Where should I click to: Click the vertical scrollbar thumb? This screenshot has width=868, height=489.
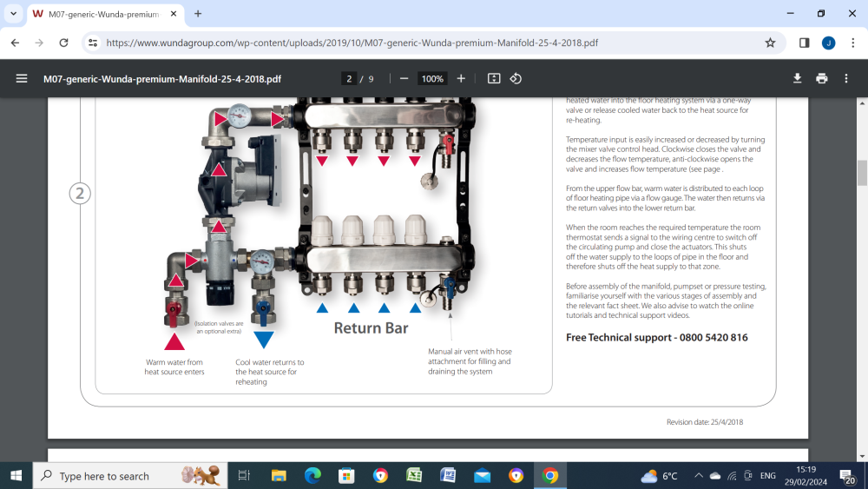click(862, 174)
